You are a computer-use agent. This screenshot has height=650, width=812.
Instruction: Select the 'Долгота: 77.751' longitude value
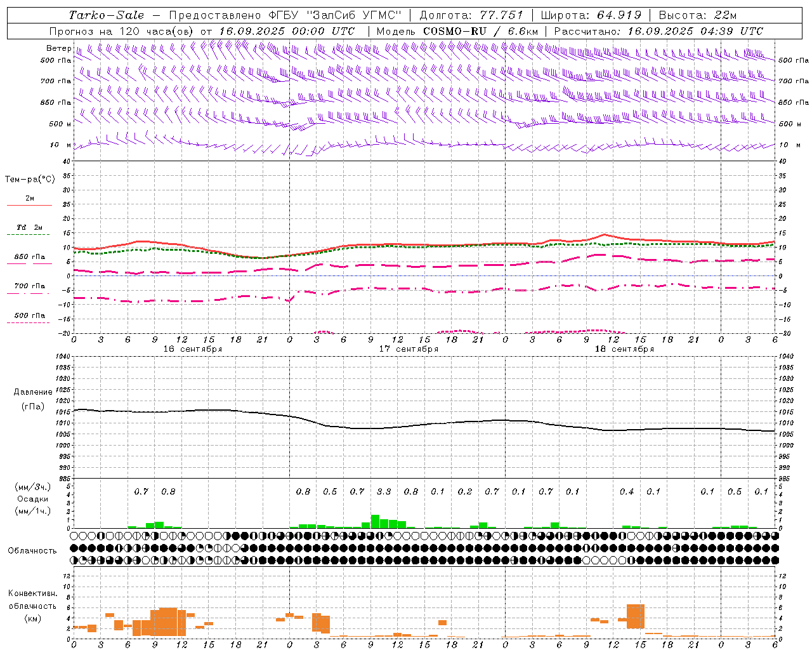(x=472, y=15)
